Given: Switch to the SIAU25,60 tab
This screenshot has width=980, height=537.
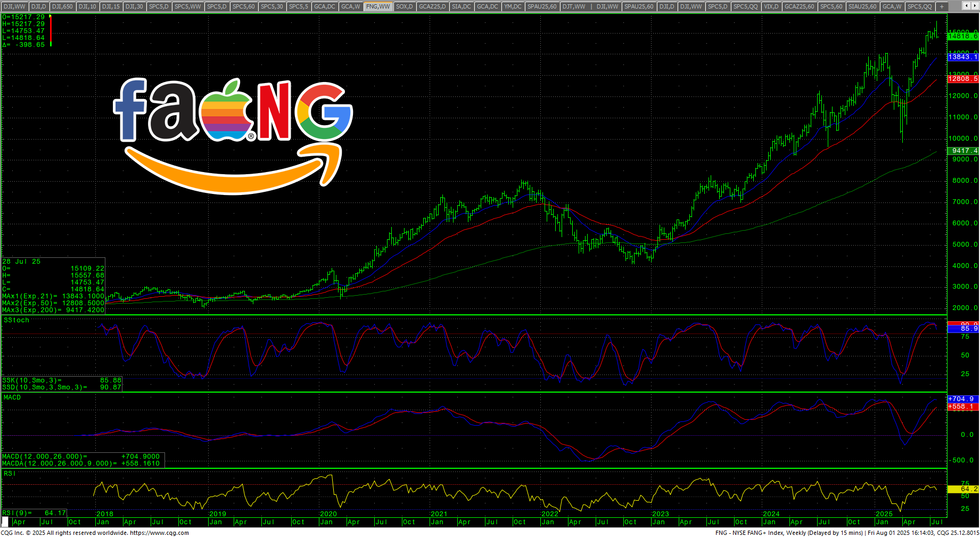Looking at the screenshot, I should (x=862, y=6).
